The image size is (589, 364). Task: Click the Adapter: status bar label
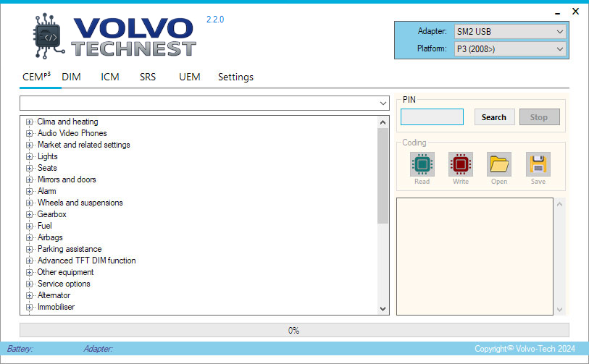pyautogui.click(x=98, y=349)
